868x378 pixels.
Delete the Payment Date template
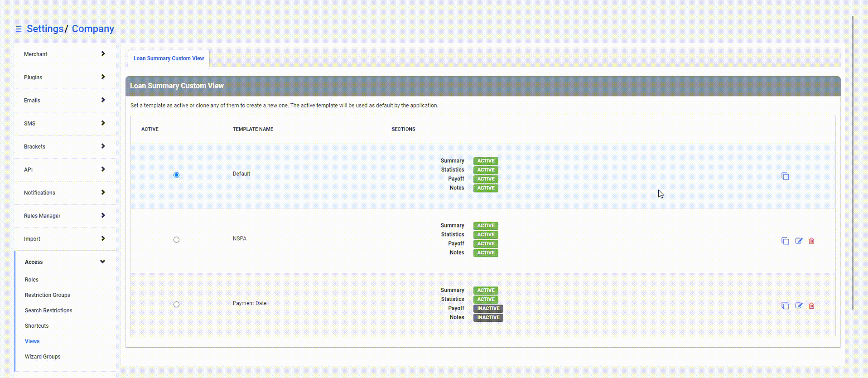click(811, 306)
